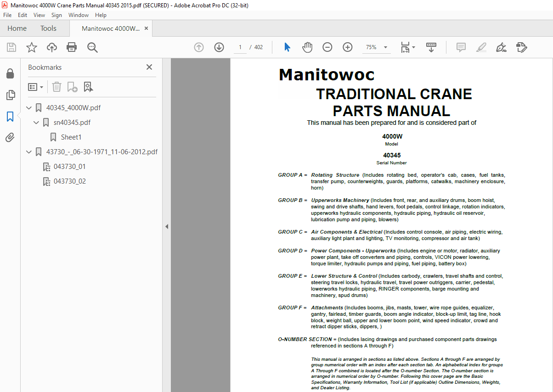This screenshot has width=553, height=392.
Task: Collapse the 40345_4000W.pdf bookmark
Action: 28,107
